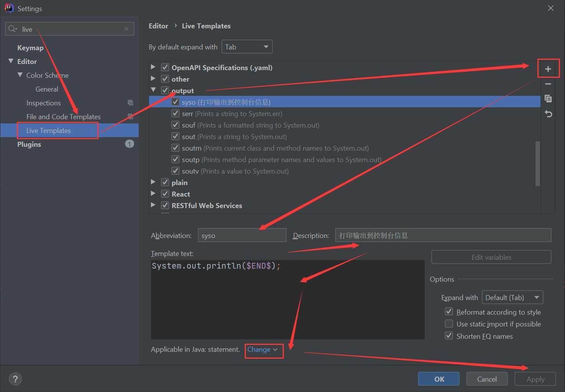Open 'Expand with' Default (Tab) dropdown
565x392 pixels.
513,297
